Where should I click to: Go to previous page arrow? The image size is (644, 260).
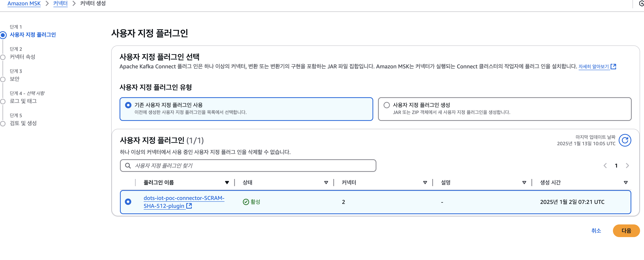pos(605,166)
